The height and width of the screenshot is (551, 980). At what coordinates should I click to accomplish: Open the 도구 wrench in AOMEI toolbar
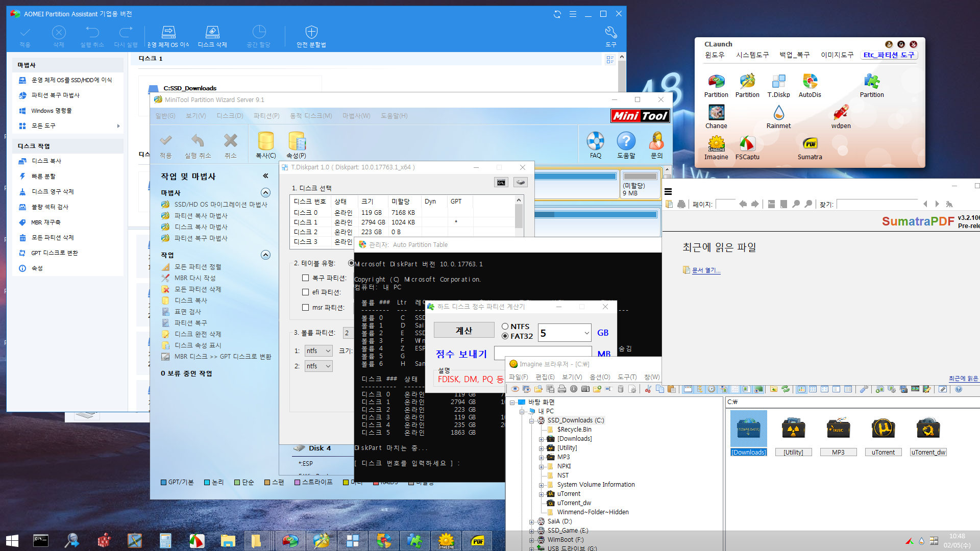click(611, 36)
